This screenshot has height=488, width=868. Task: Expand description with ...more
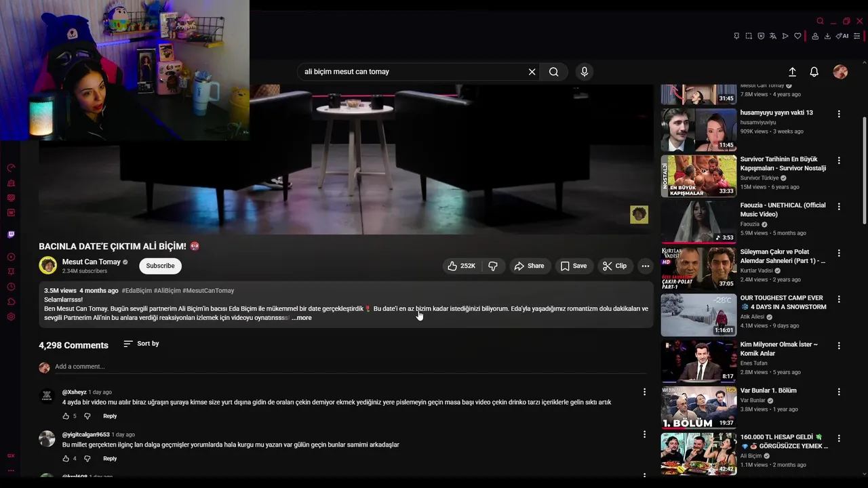point(302,318)
